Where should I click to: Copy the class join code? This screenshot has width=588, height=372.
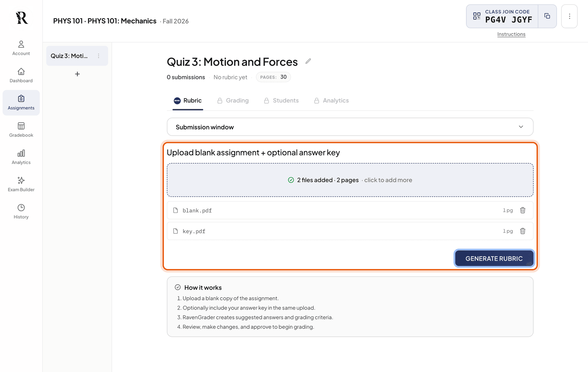(x=547, y=16)
